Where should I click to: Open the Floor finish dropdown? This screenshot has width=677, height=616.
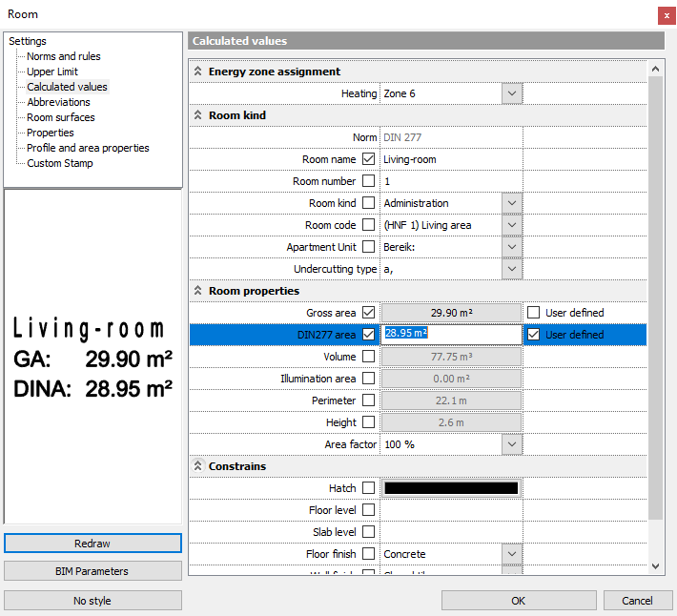pyautogui.click(x=512, y=554)
